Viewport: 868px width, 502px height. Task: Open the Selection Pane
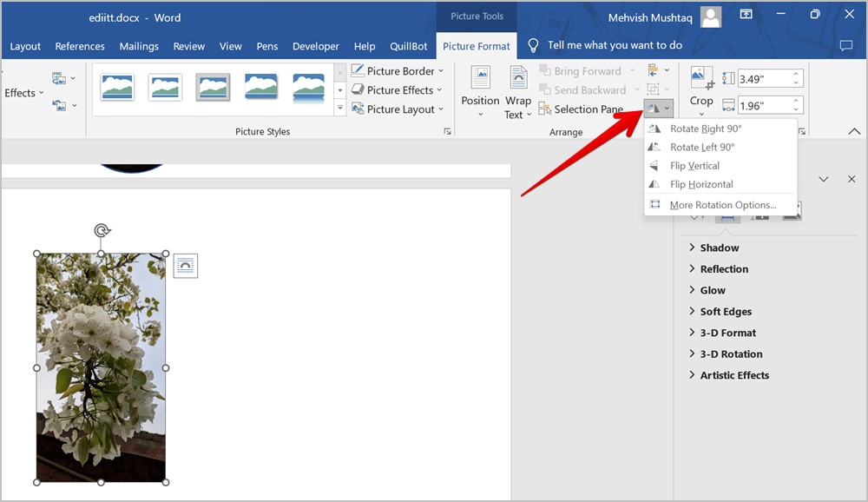point(581,109)
